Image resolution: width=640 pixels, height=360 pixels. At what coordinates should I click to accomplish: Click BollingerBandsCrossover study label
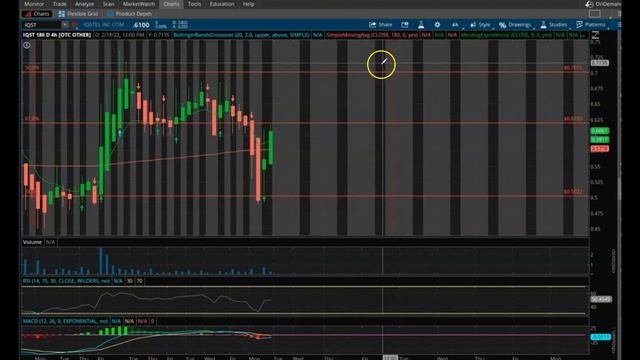coord(241,35)
